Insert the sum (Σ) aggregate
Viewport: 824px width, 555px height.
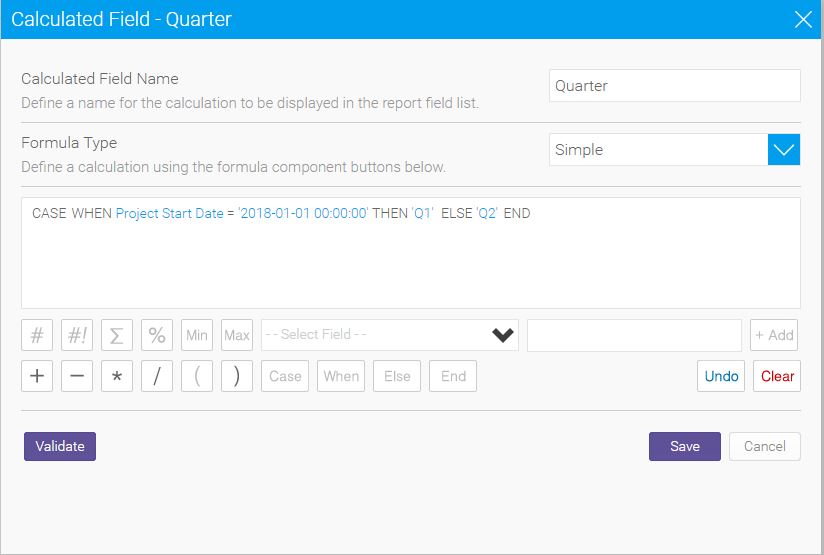tap(117, 335)
